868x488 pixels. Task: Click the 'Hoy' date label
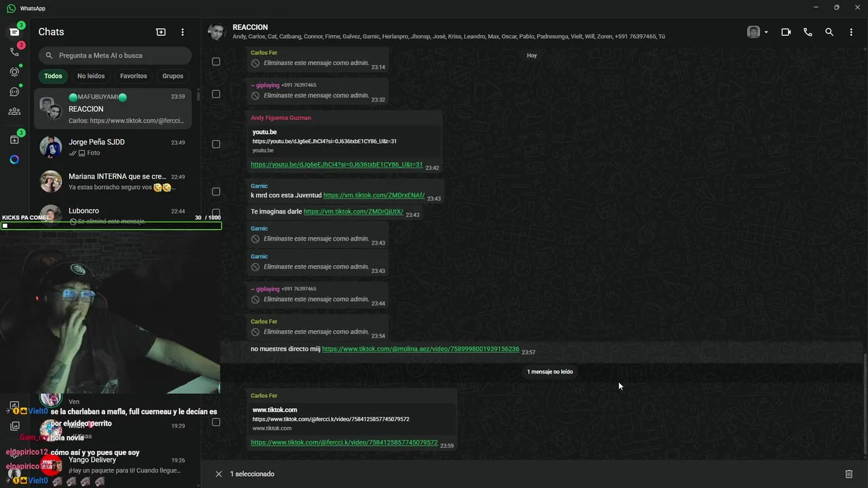(x=532, y=56)
